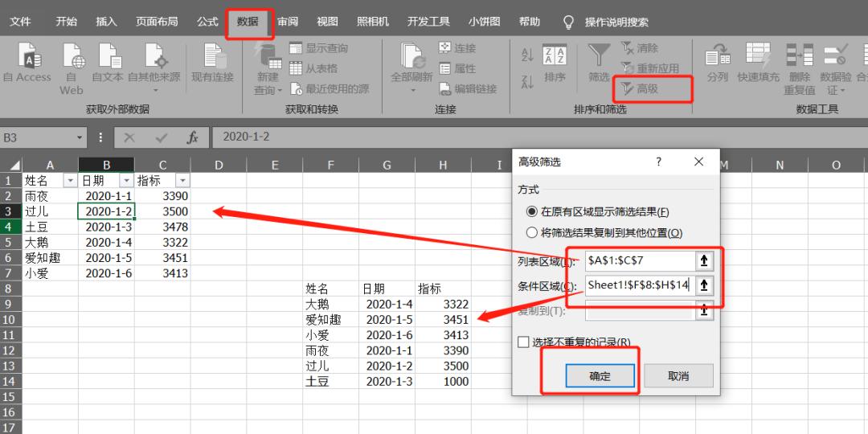Sort descending Z to A icon
Viewport: 868px width, 434px height.
coord(527,83)
